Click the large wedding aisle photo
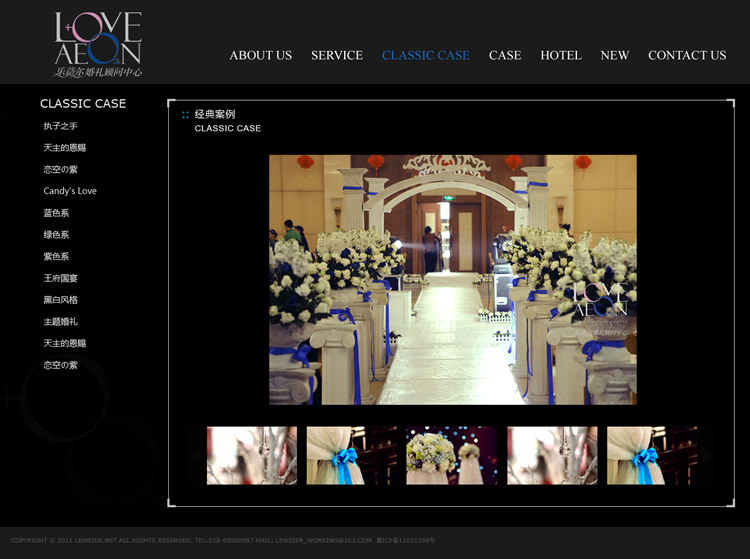This screenshot has height=559, width=750. click(x=452, y=279)
